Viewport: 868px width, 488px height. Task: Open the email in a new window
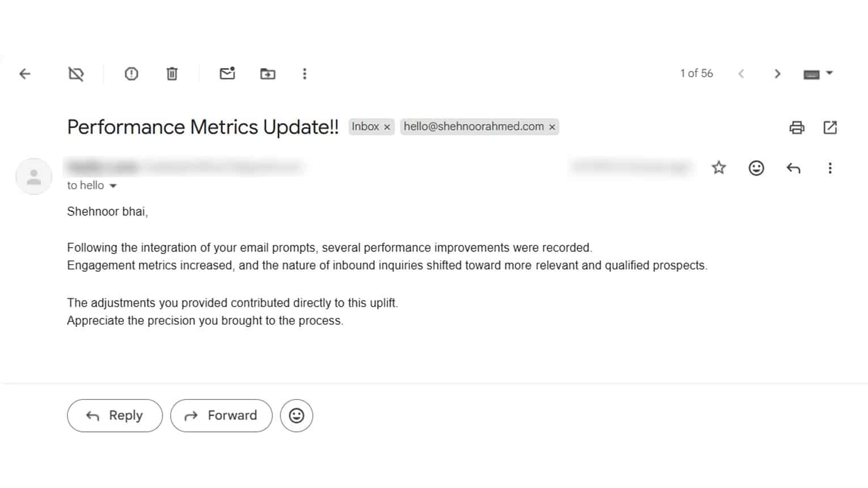tap(830, 128)
